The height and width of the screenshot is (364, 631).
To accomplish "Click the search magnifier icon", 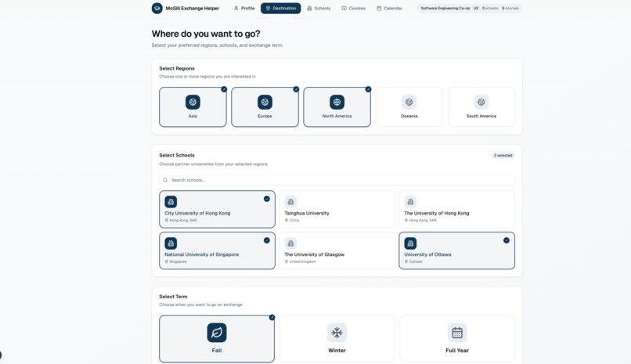I will (165, 180).
